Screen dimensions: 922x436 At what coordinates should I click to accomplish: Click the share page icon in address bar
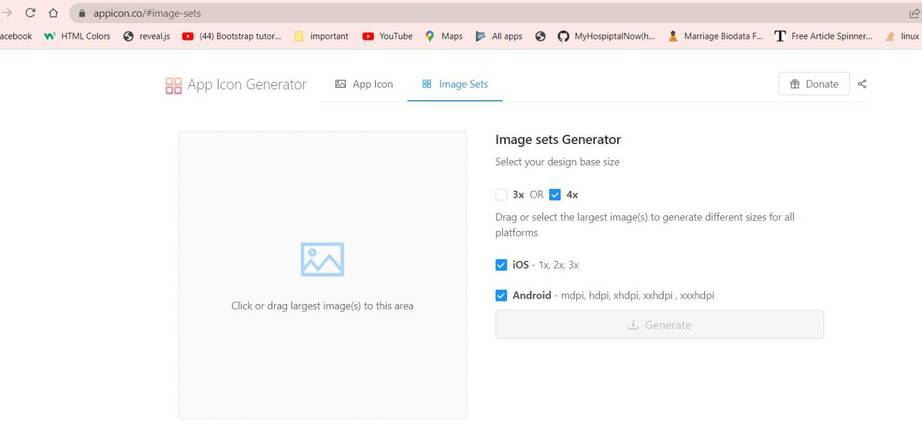coord(913,13)
